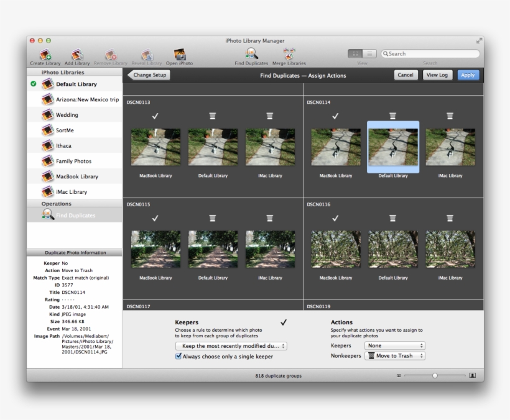
Task: Click trash icon for DSCN0116 iMac Library
Action: tap(450, 218)
